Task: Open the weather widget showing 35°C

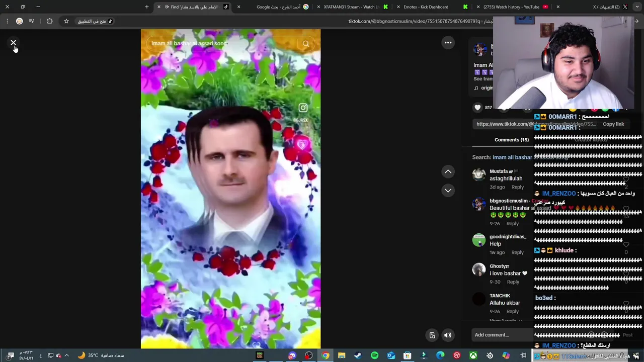Action: 101,355
